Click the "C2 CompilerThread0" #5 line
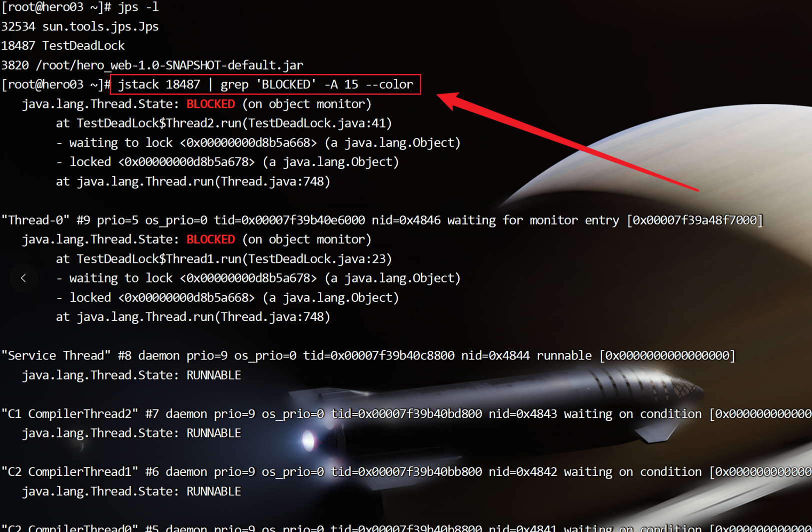This screenshot has width=812, height=532. pyautogui.click(x=406, y=527)
